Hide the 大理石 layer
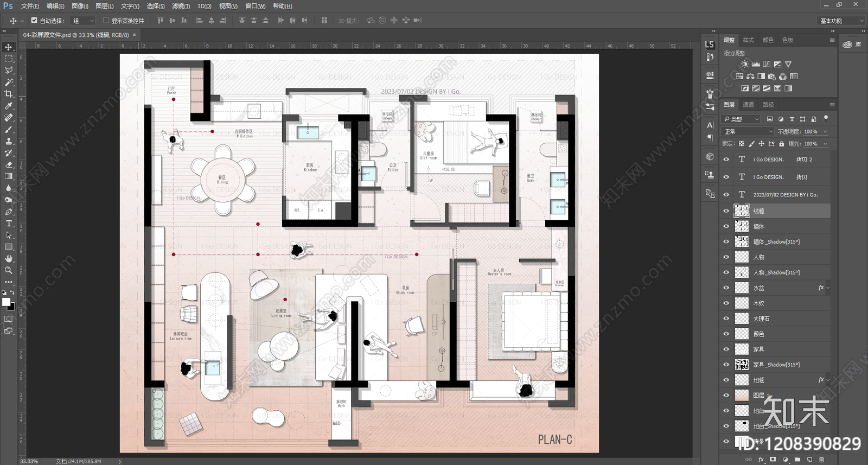Screen dimensions: 868x465 [726, 319]
